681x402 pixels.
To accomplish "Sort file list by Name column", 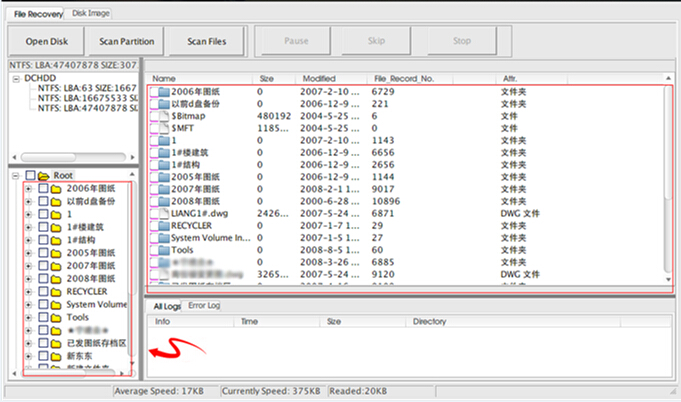I will [x=202, y=79].
